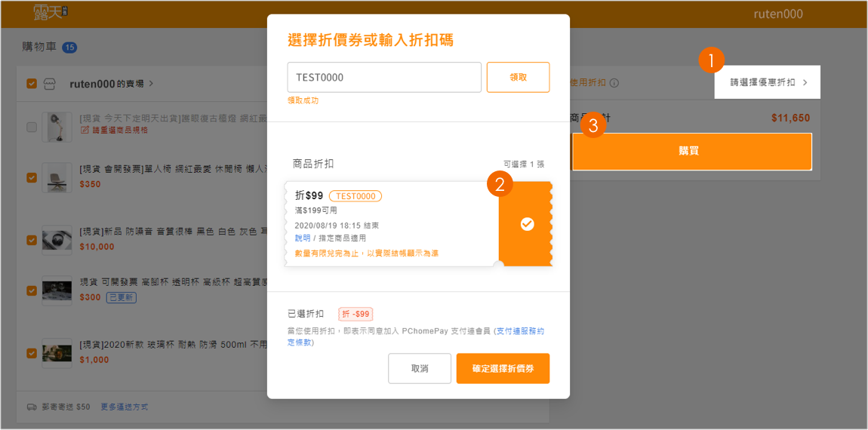Check the unchecked desk lamp item checkbox
Screen dimensions: 868x430
32,127
